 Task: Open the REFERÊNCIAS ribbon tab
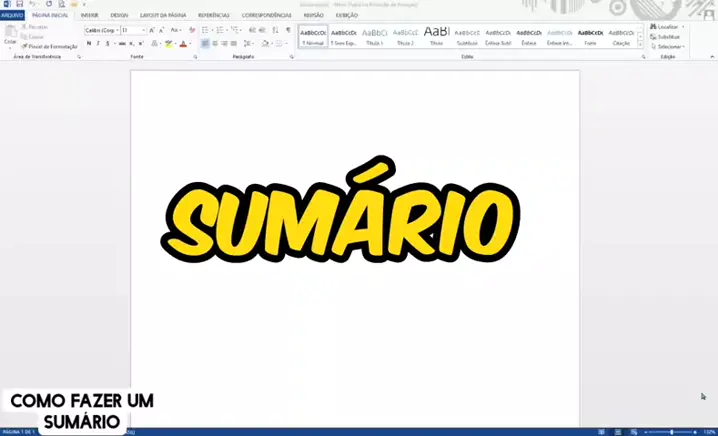(213, 16)
